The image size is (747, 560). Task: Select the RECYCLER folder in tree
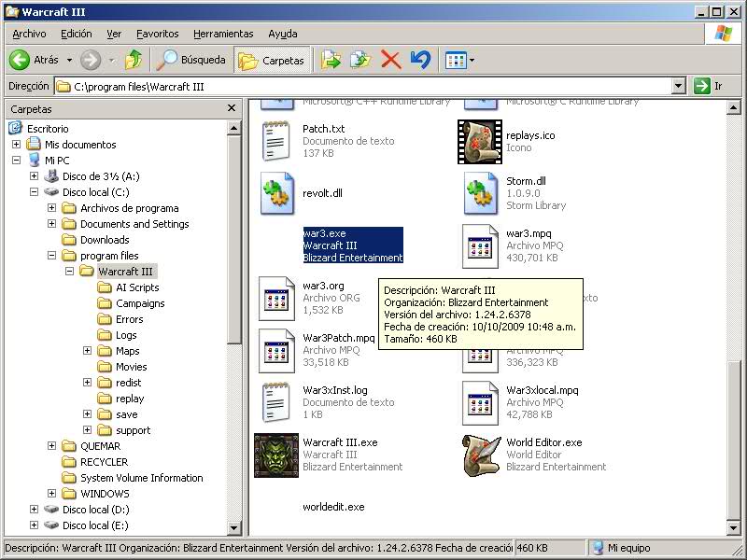tap(95, 462)
